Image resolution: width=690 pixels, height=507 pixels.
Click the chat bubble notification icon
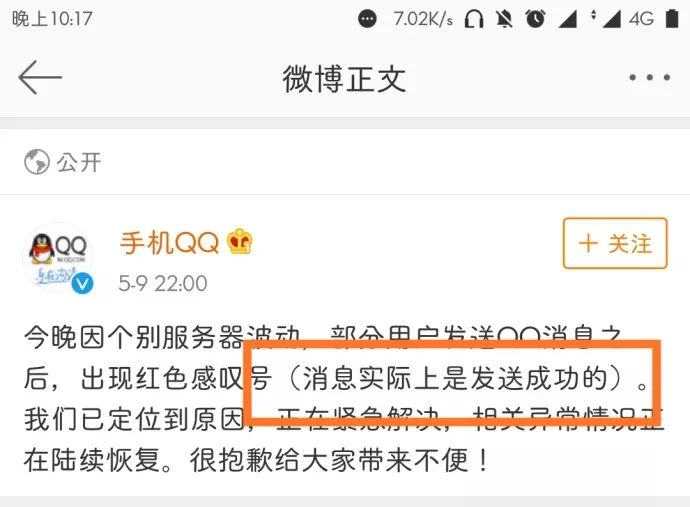(x=367, y=19)
